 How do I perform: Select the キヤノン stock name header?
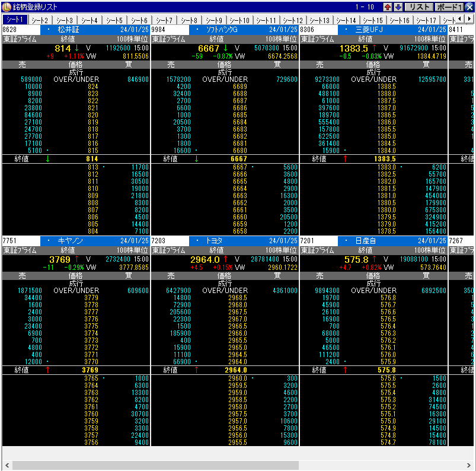tap(70, 241)
